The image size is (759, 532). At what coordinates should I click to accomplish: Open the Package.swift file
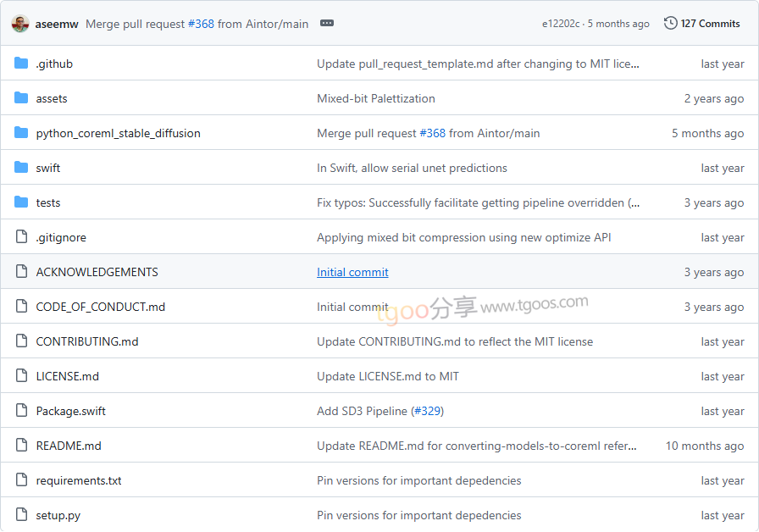click(70, 411)
